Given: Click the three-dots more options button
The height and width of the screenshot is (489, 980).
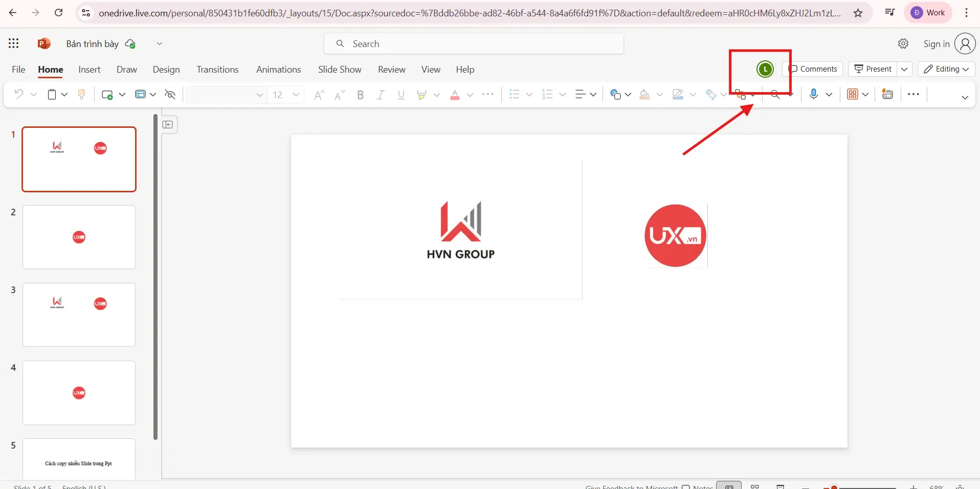Looking at the screenshot, I should click(913, 94).
